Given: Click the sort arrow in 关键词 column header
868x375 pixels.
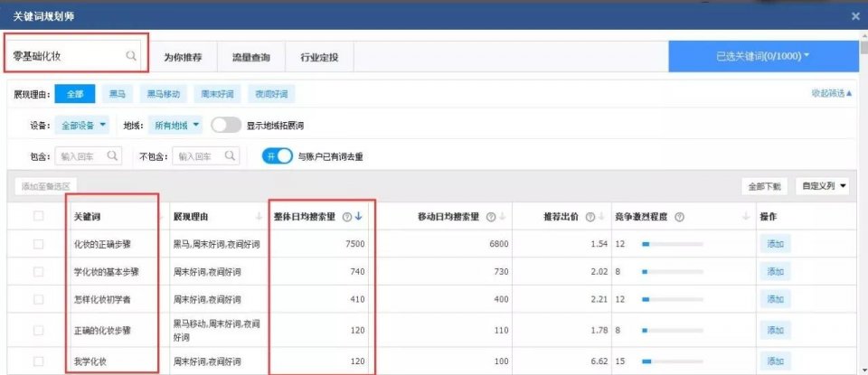Looking at the screenshot, I should 160,216.
